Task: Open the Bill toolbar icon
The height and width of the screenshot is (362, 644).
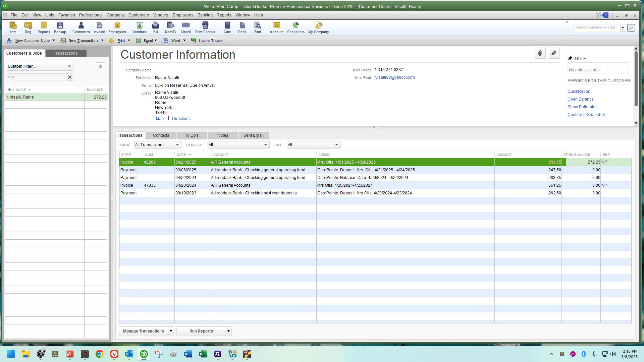Action: [x=156, y=27]
